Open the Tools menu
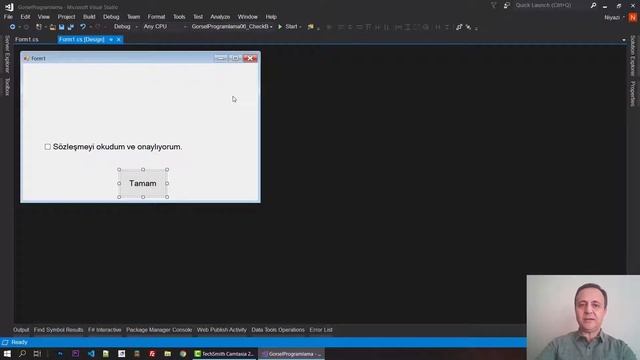The image size is (640, 360). coord(179,17)
